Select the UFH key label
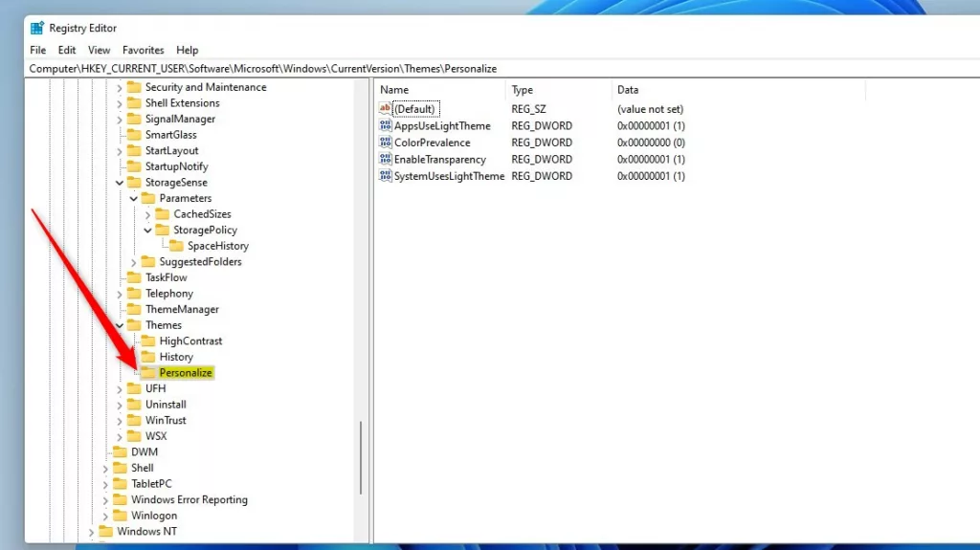Screen dimensions: 980x550 coord(156,388)
